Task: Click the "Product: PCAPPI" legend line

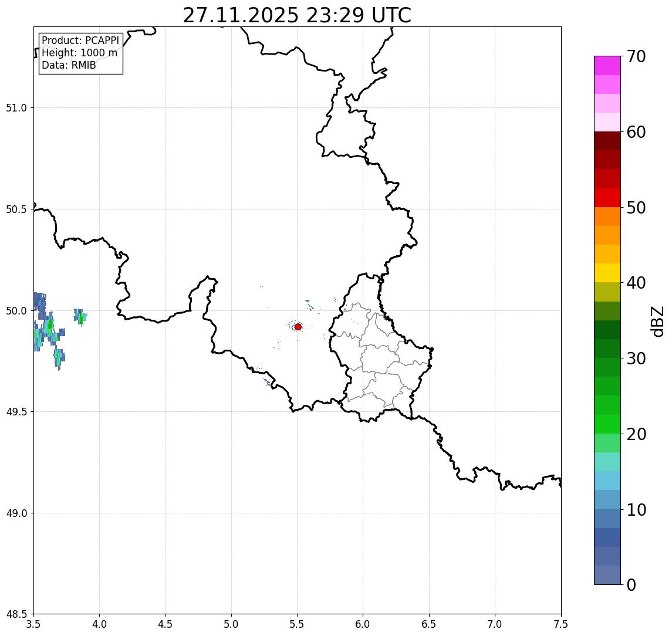Action: (x=80, y=40)
